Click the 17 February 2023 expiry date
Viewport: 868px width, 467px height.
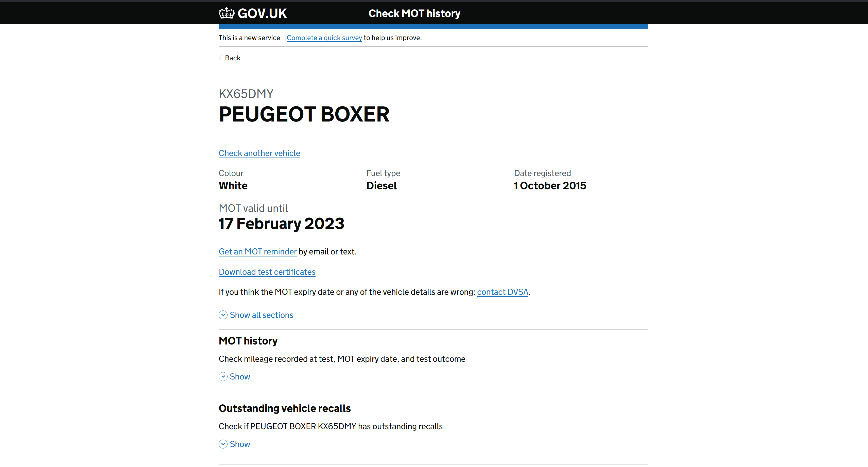click(x=281, y=224)
